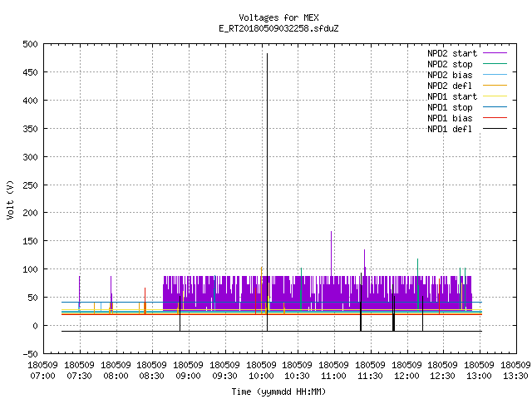532x399 pixels.
Task: Click the file name "E_RT20180509032258.sfduZ"
Action: (279, 28)
